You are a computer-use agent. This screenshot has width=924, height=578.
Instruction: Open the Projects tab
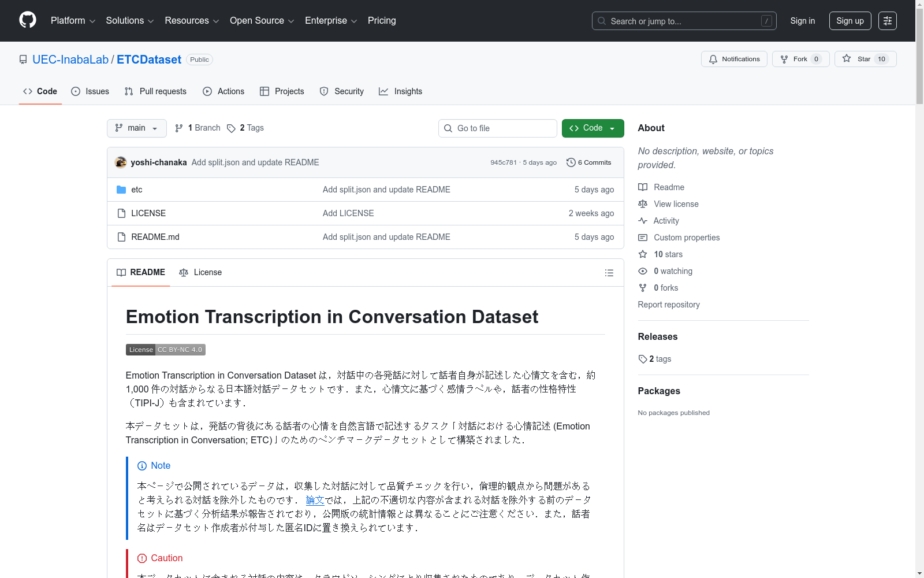pos(282,91)
